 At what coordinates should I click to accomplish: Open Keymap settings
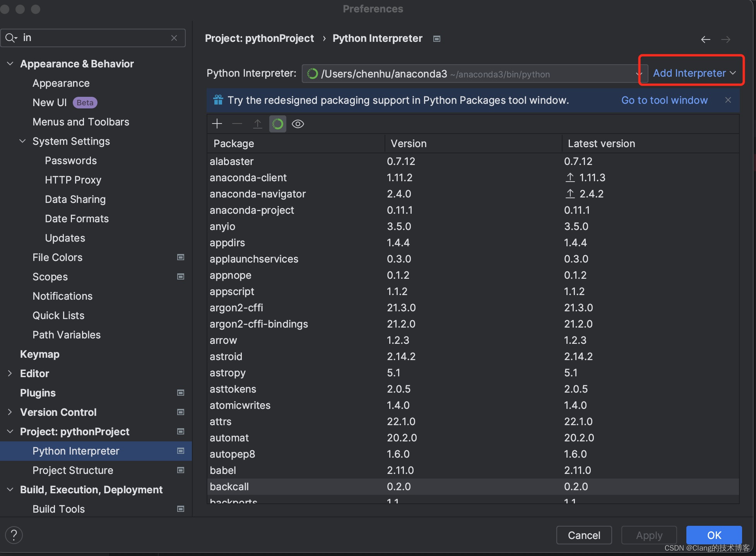coord(40,354)
